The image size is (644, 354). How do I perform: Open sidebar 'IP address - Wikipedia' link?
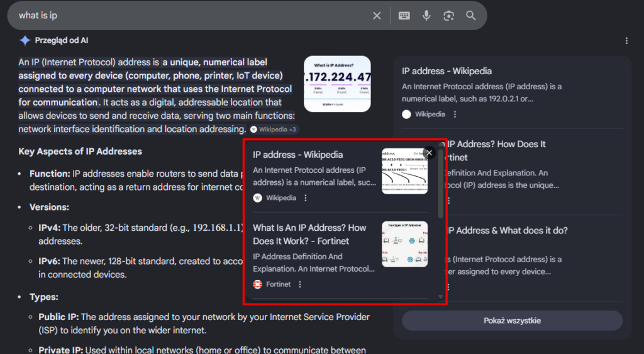(447, 71)
